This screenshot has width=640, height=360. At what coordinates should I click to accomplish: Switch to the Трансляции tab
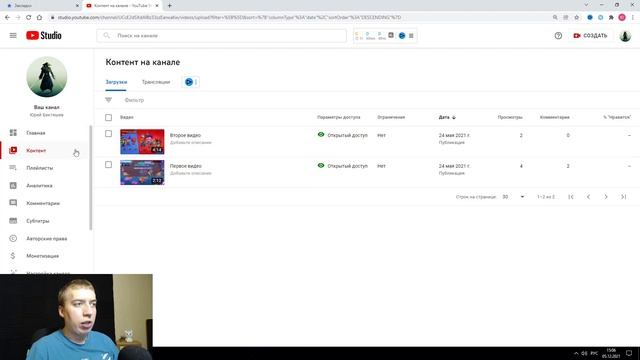point(156,82)
